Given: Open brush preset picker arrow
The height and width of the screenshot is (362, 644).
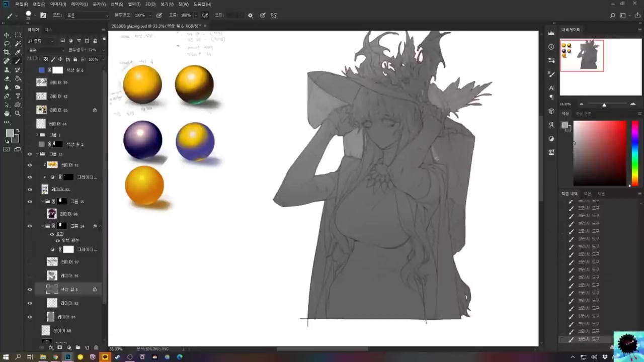Looking at the screenshot, I should click(35, 15).
